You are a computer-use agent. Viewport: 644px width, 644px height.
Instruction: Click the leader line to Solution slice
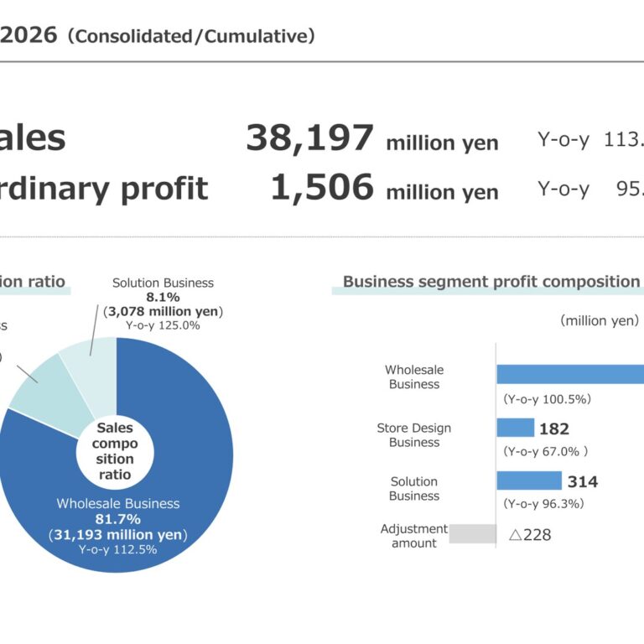pyautogui.click(x=94, y=330)
